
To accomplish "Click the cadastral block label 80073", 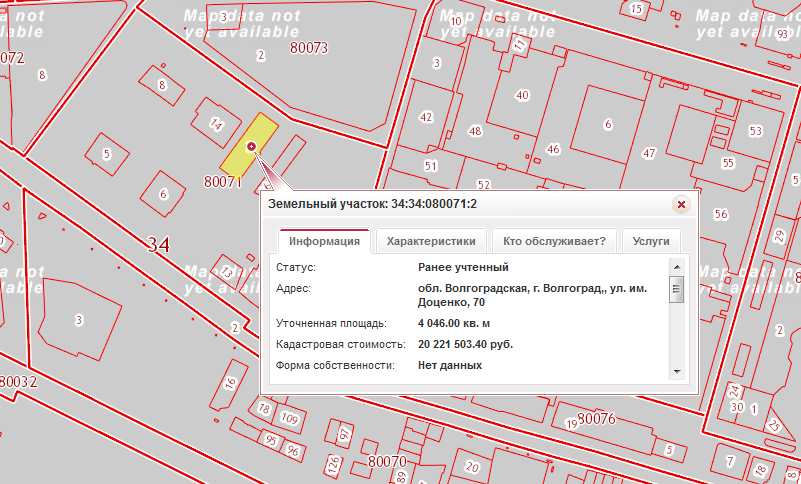I will pyautogui.click(x=309, y=48).
